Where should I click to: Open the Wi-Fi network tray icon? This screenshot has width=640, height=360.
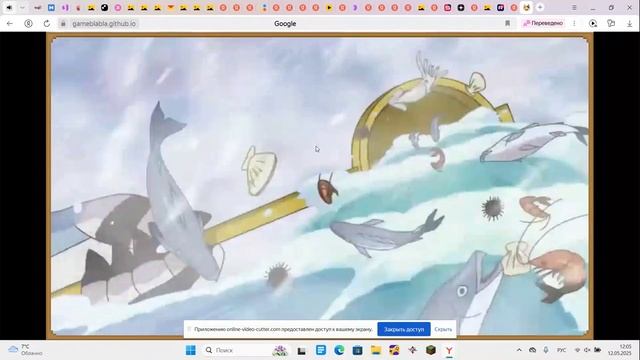point(578,350)
